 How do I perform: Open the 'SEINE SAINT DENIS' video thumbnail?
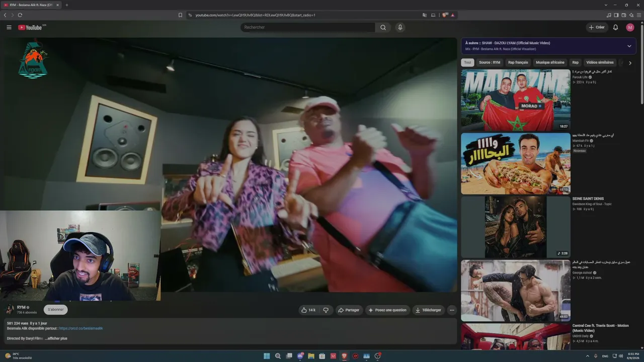[x=516, y=227]
